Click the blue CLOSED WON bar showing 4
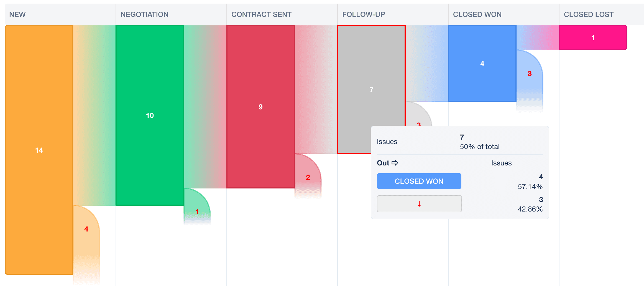Viewport: 644px width, 292px height. click(x=482, y=63)
